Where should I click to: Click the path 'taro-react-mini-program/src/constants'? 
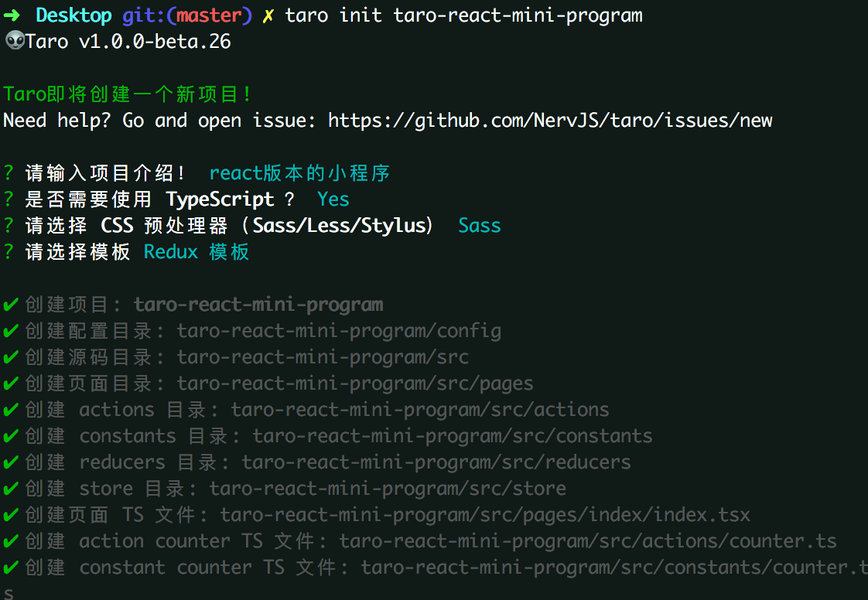pyautogui.click(x=453, y=436)
